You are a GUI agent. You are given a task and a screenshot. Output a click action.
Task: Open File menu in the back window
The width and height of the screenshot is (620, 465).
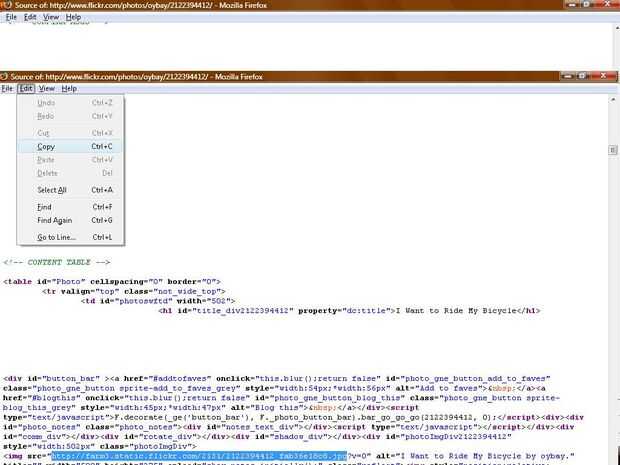click(11, 17)
